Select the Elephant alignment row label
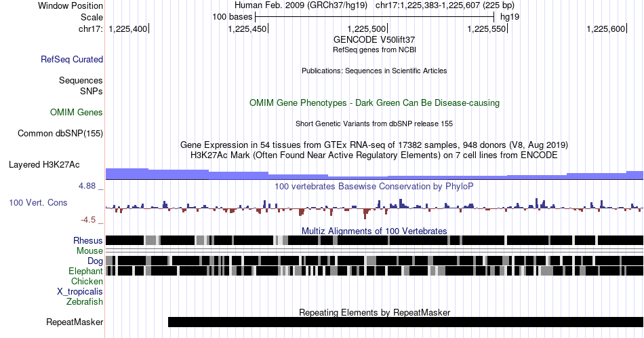Image resolution: width=644 pixels, height=338 pixels. 85,271
